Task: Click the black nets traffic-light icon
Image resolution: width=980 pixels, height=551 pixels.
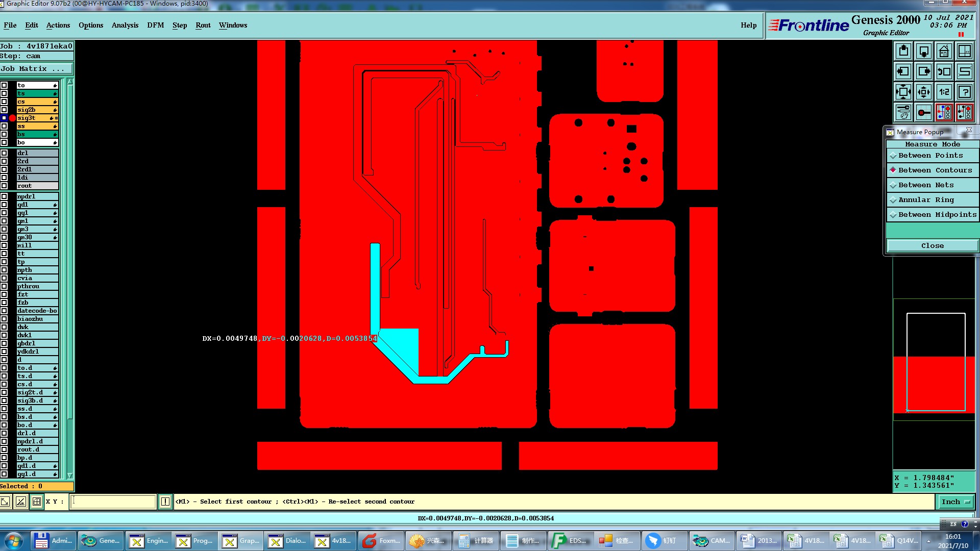Action: pyautogui.click(x=965, y=113)
